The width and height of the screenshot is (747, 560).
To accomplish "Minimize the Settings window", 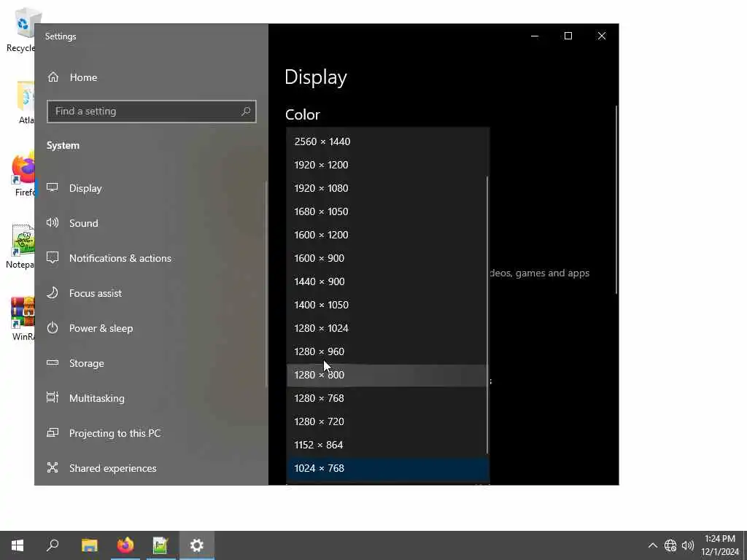I will [535, 36].
